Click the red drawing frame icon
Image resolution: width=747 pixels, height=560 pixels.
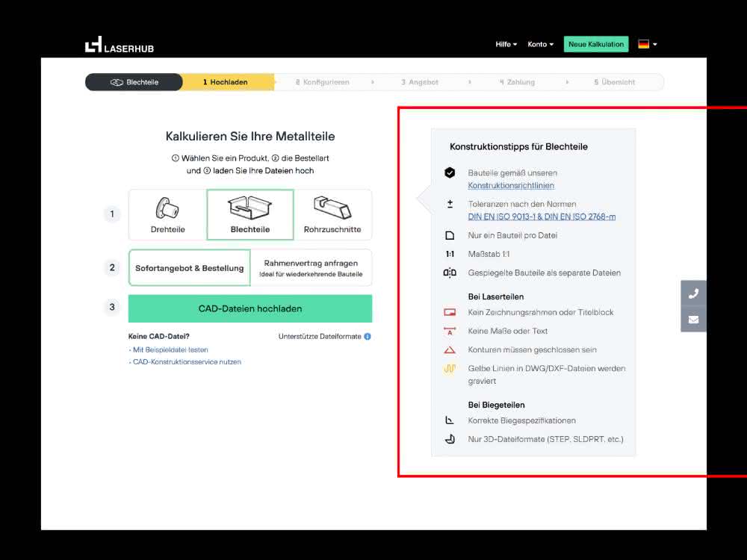click(x=450, y=312)
